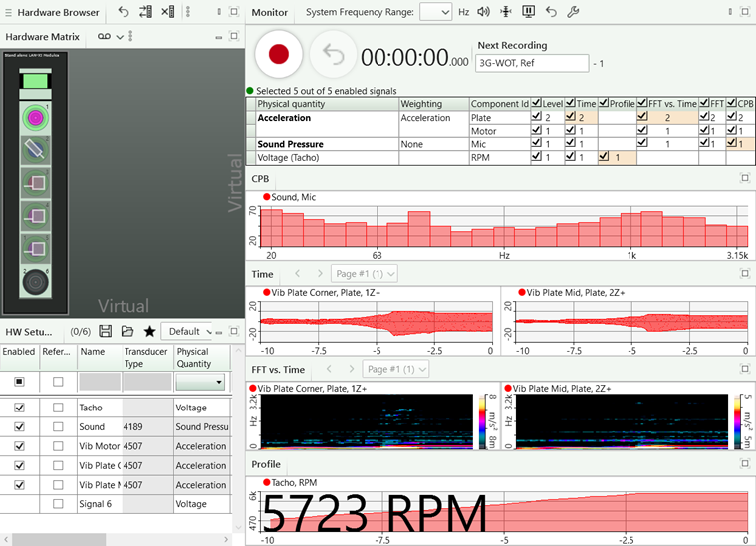Image resolution: width=756 pixels, height=546 pixels.
Task: Open the System Frequency Range dropdown
Action: (x=435, y=12)
